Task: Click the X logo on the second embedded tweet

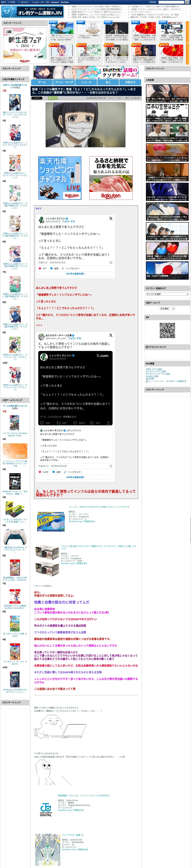Action: 111,335
